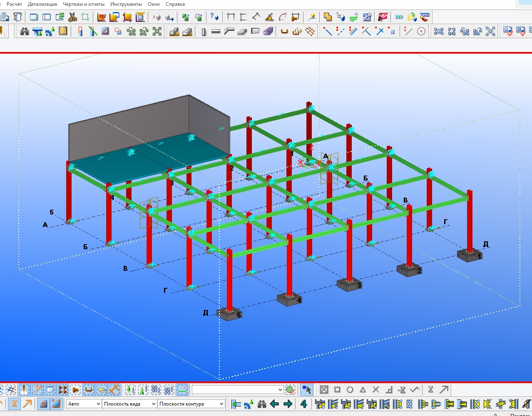Click the add construction circle icon
532x416 pixels.
pyautogui.click(x=421, y=32)
